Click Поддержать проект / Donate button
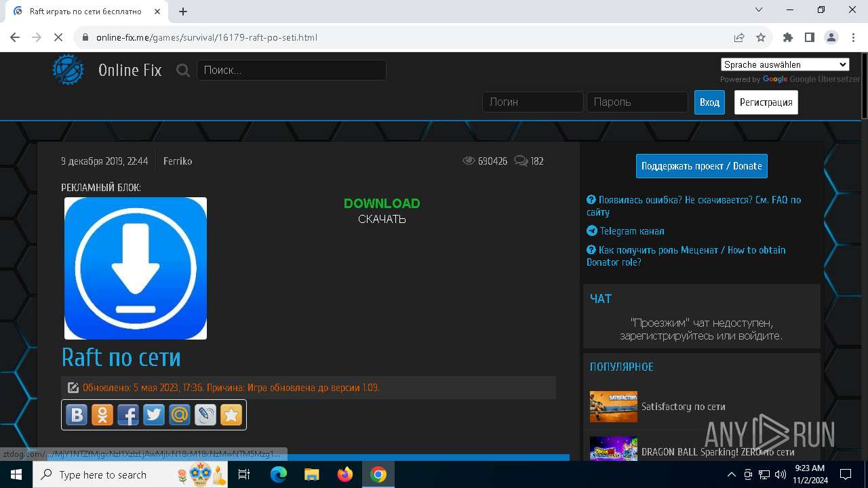868x488 pixels. (702, 166)
